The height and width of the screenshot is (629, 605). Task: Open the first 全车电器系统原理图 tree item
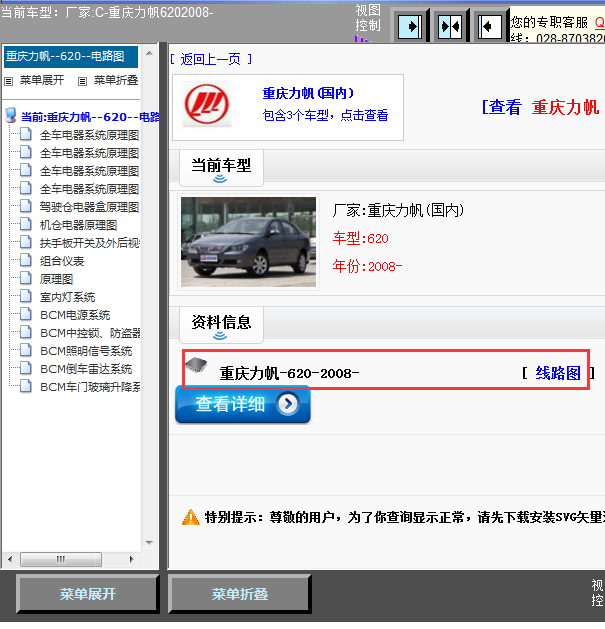pyautogui.click(x=89, y=135)
